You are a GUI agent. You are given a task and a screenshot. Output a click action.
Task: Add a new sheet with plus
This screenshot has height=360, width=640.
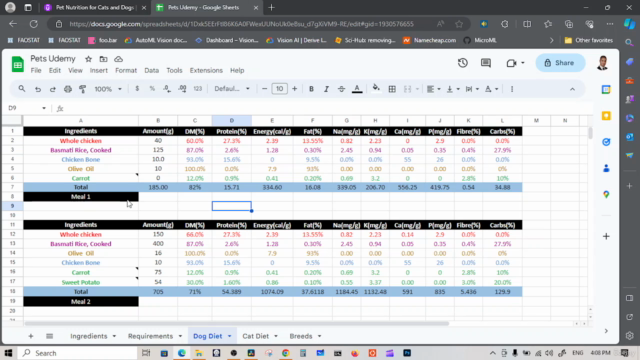pyautogui.click(x=31, y=336)
